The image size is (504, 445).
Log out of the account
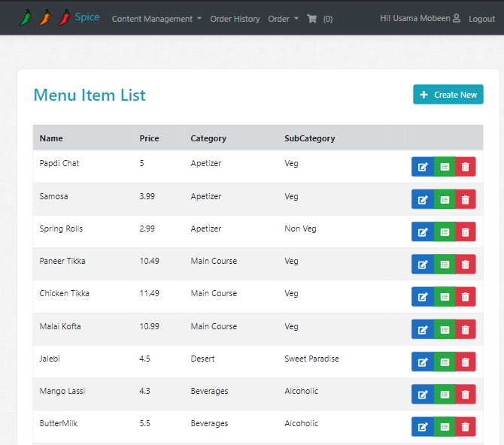click(481, 19)
